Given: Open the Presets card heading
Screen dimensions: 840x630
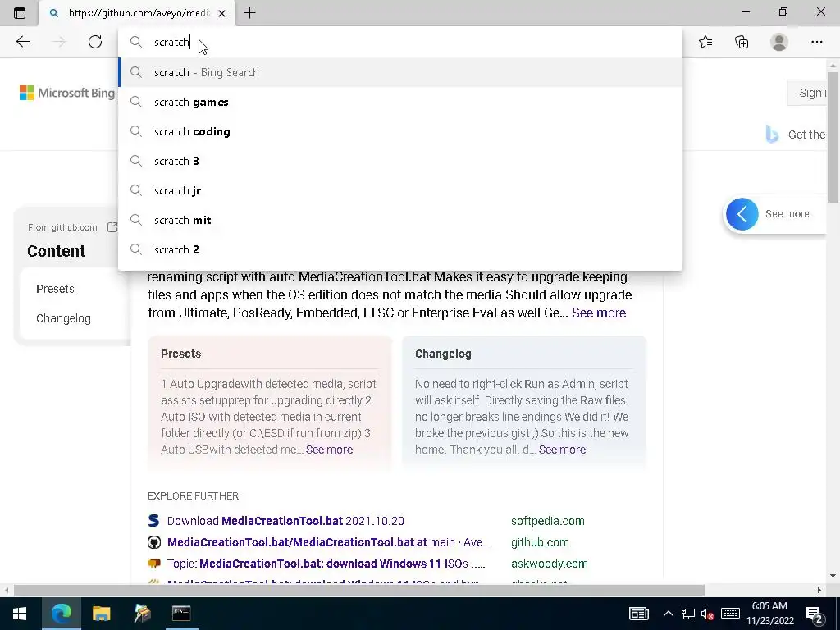Looking at the screenshot, I should pyautogui.click(x=180, y=354).
